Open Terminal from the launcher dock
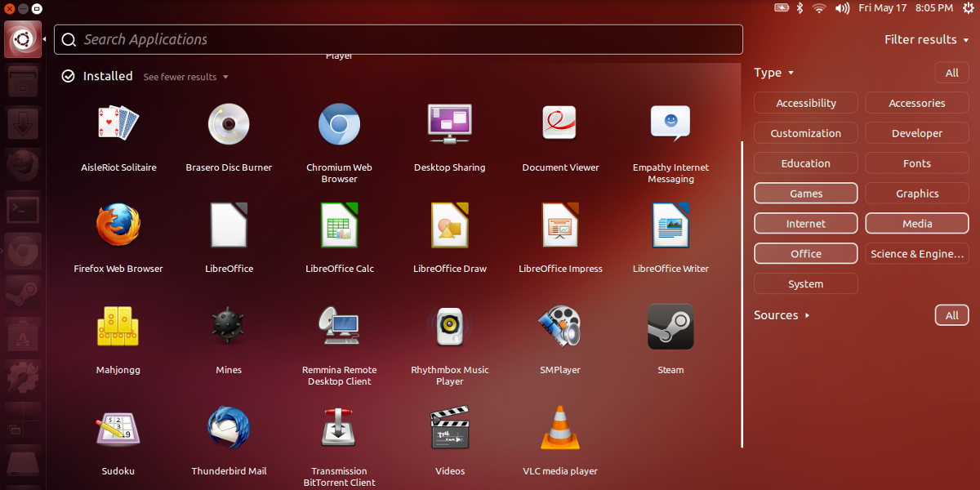Image resolution: width=980 pixels, height=490 pixels. click(23, 209)
